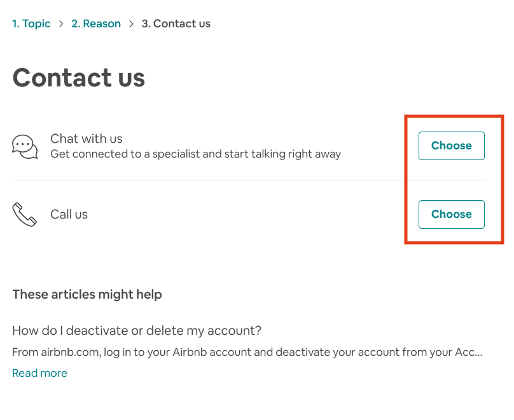Image resolution: width=514 pixels, height=420 pixels.
Task: Select the '3. Contact us' breadcrumb
Action: pos(176,24)
